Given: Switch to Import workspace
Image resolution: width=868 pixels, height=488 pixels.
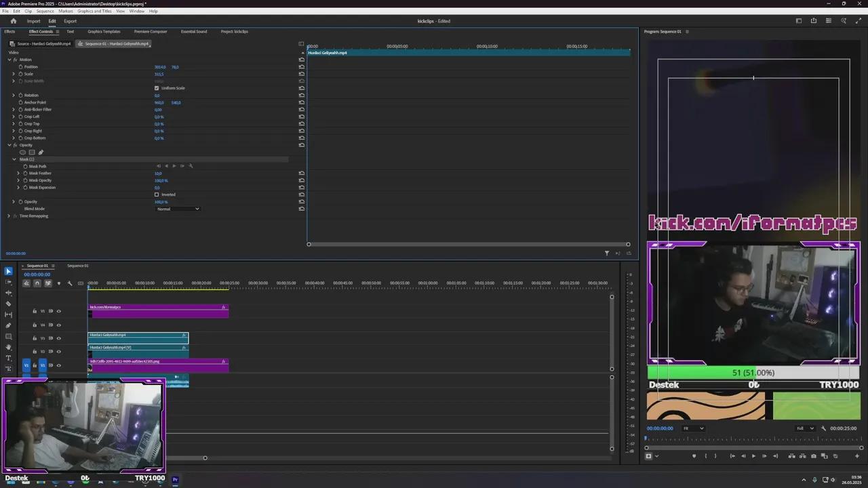Looking at the screenshot, I should click(33, 21).
